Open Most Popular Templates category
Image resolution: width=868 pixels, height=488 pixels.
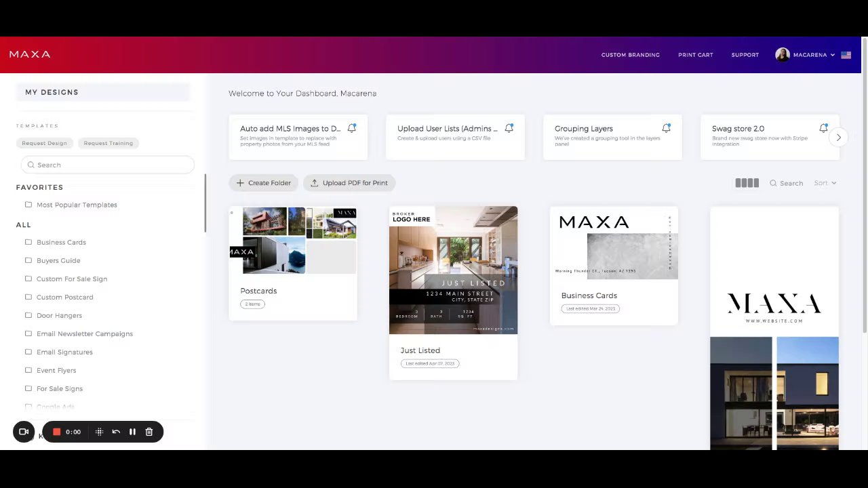77,205
